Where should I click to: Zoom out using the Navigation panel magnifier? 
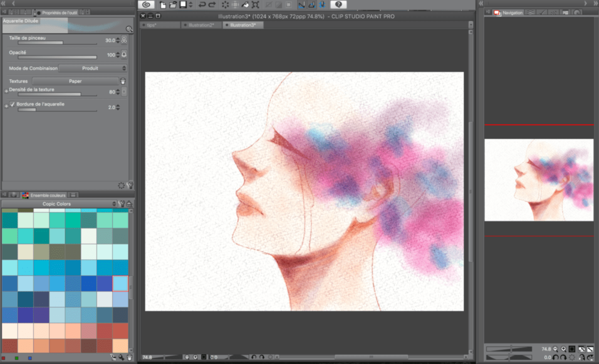click(555, 349)
